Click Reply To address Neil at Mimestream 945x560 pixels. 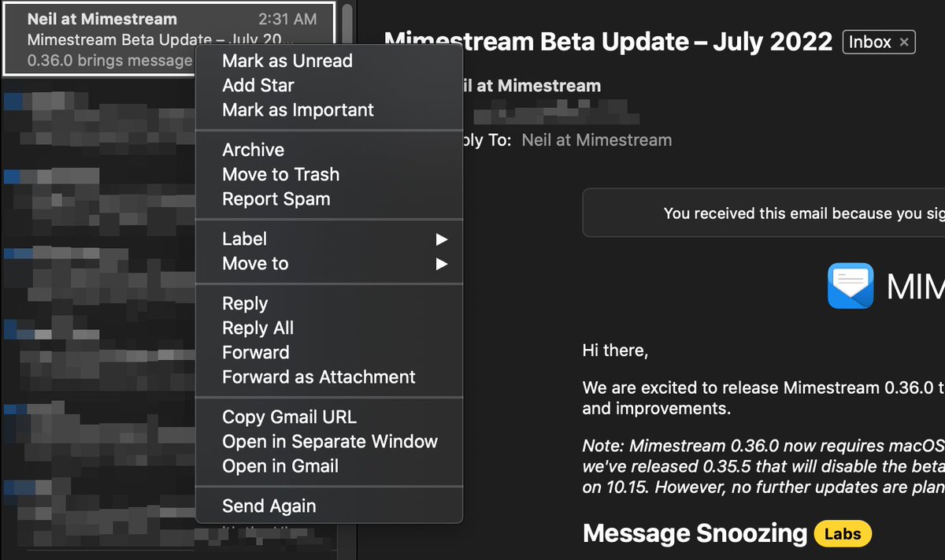[x=597, y=140]
